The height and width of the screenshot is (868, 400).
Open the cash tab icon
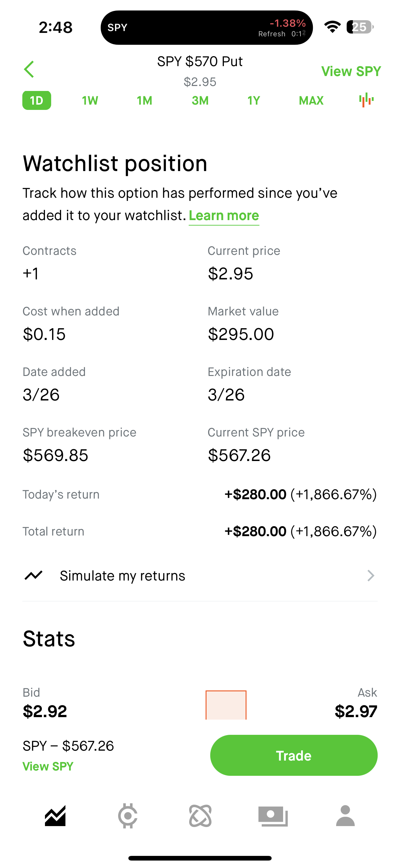click(273, 816)
